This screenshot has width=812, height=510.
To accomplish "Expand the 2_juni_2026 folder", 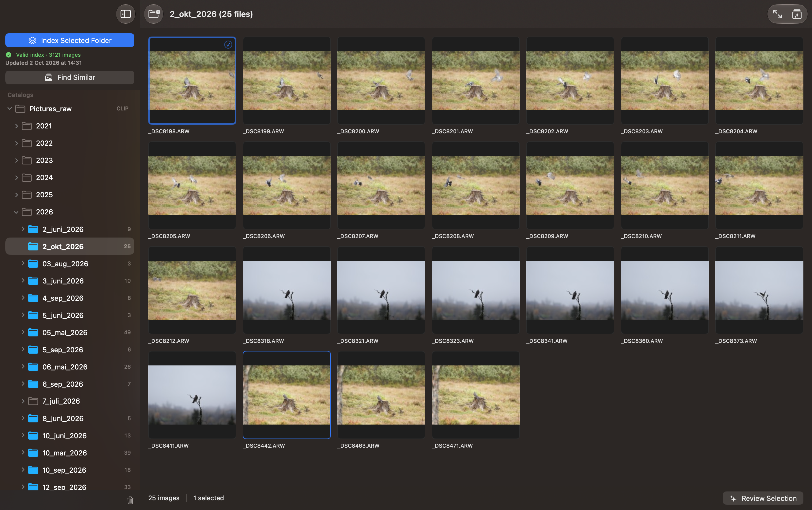I will tap(23, 229).
